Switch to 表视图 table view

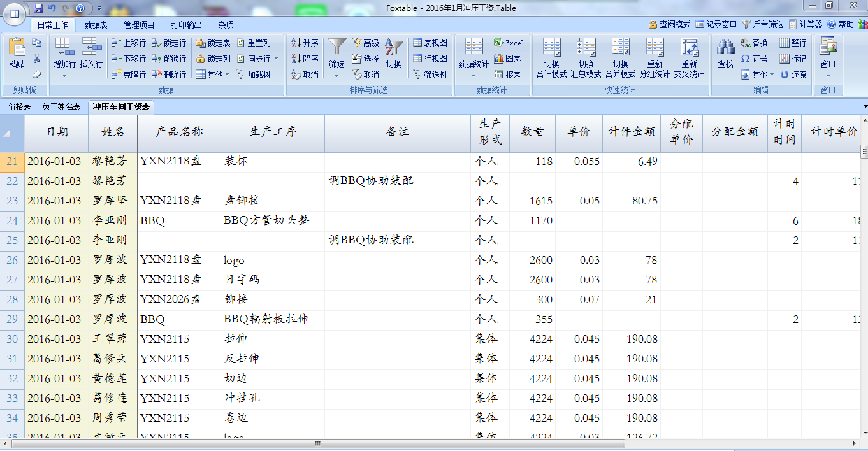tap(430, 43)
